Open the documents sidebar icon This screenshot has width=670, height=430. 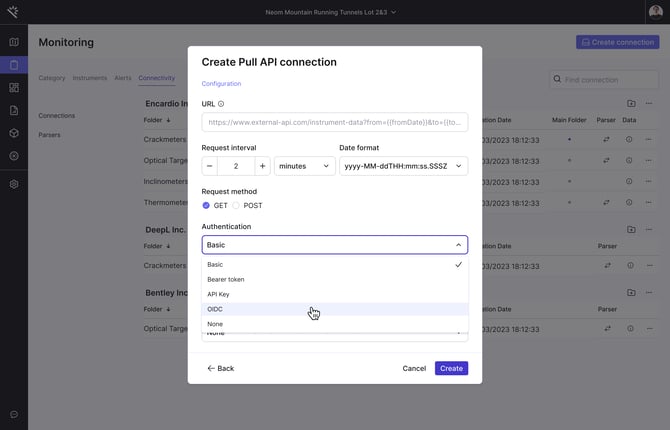tap(14, 110)
